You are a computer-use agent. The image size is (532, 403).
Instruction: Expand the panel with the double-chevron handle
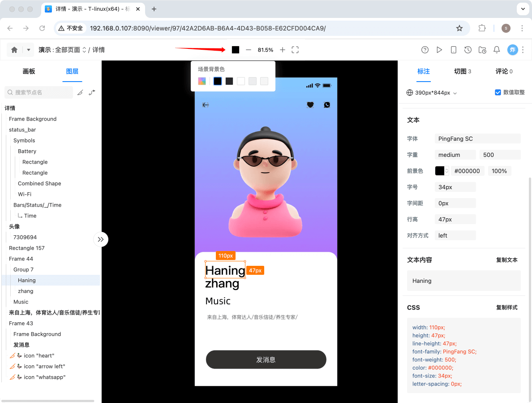(x=101, y=239)
